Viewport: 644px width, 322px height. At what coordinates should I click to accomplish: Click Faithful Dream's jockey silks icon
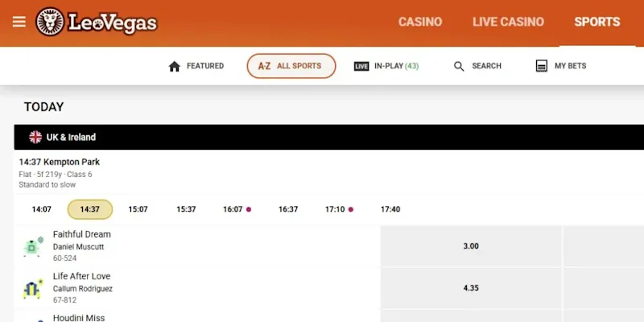tap(33, 246)
